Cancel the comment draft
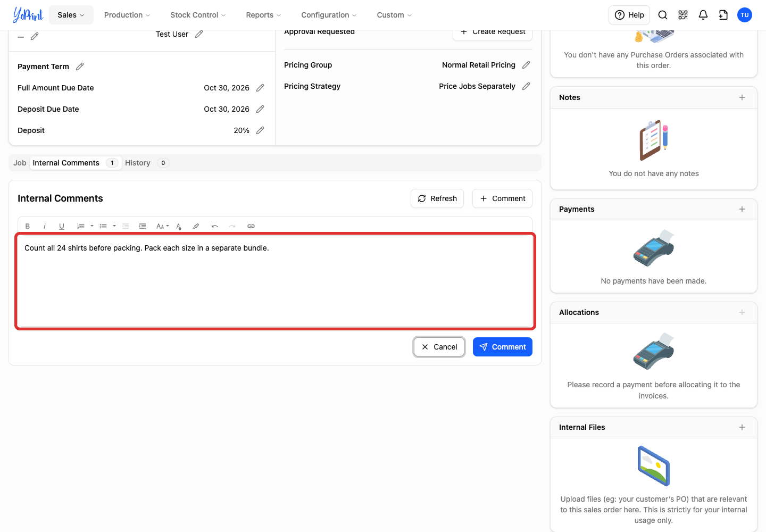 (x=439, y=347)
